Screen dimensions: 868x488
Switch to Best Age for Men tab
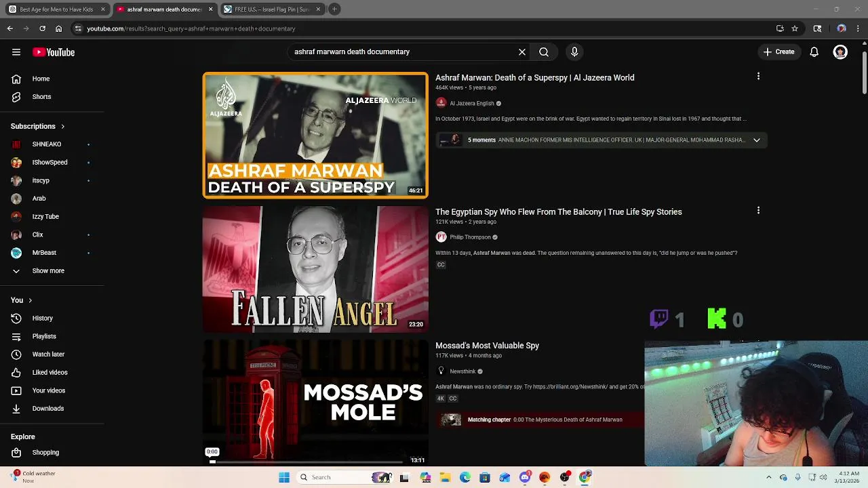[57, 9]
